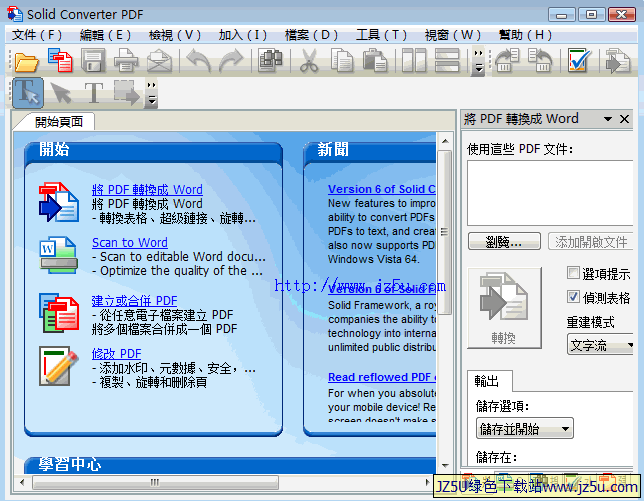Click the blue checkmark toolbar icon

tap(579, 60)
